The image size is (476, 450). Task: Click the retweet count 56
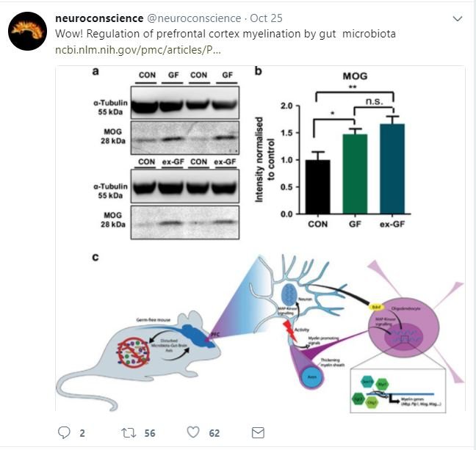(149, 433)
